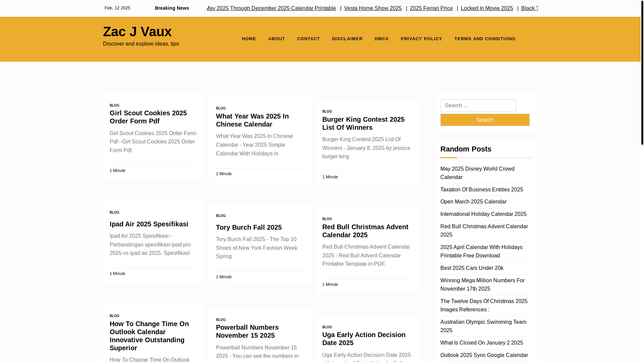Go to the Contact page
This screenshot has height=362, width=644.
308,39
